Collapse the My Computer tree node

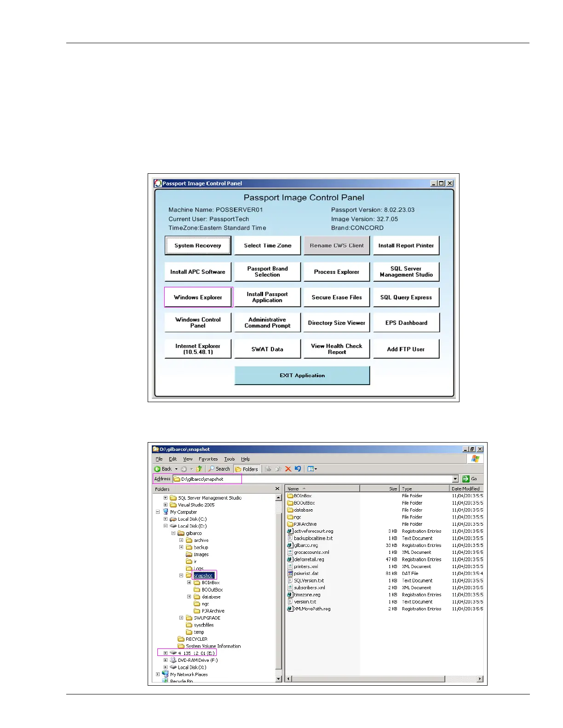pos(158,512)
